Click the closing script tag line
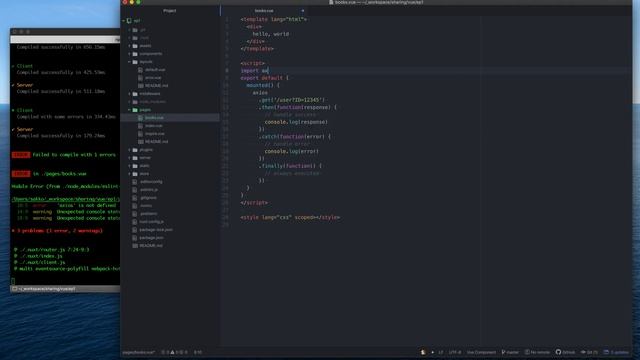Screen dimensions: 640x360 pyautogui.click(x=254, y=203)
